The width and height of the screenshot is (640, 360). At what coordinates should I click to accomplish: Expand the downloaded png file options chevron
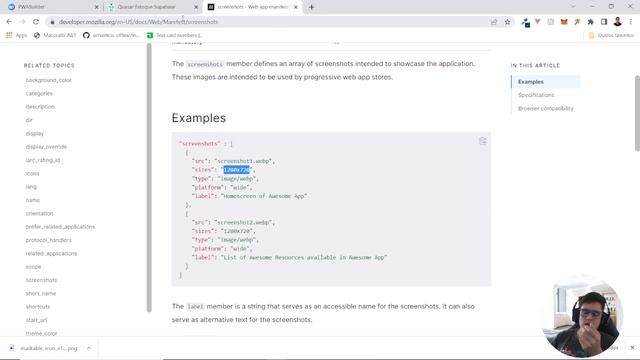[x=89, y=348]
